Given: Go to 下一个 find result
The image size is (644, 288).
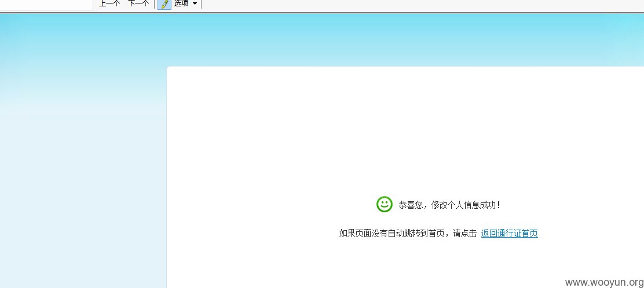Looking at the screenshot, I should [x=138, y=3].
